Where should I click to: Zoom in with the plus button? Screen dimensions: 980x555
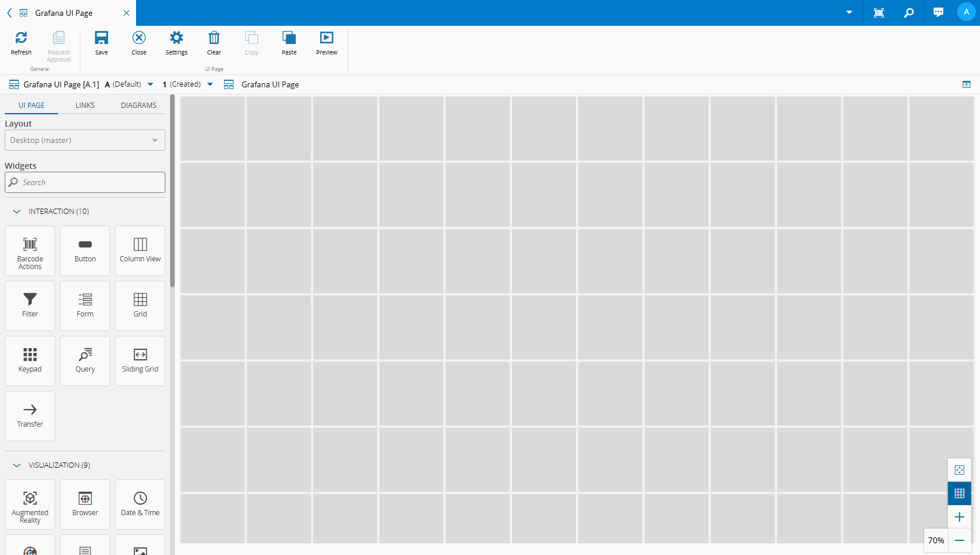pos(959,517)
